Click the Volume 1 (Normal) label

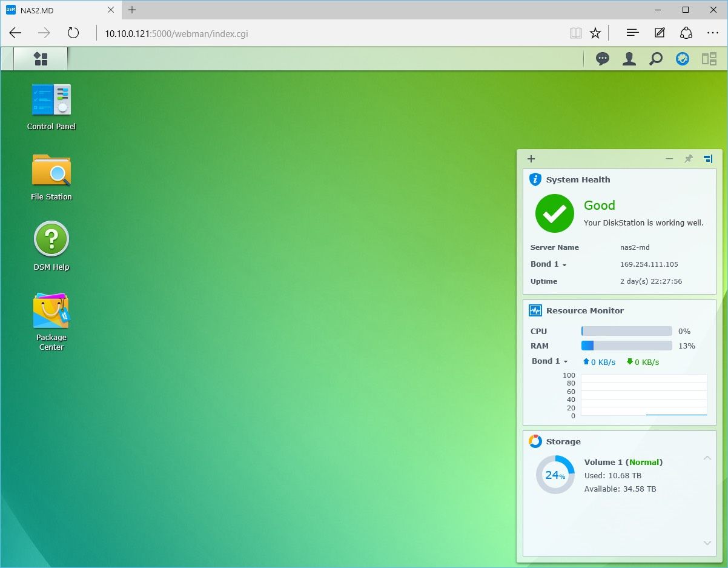[623, 462]
